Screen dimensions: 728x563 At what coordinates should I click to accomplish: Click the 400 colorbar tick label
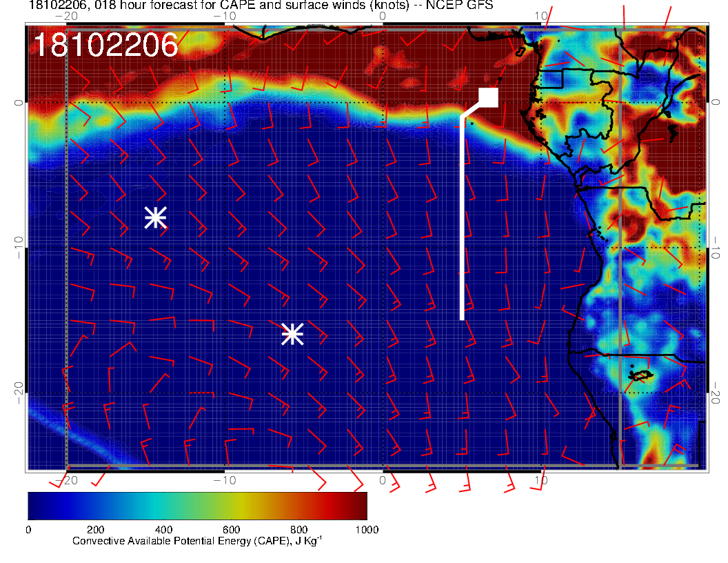[x=163, y=529]
